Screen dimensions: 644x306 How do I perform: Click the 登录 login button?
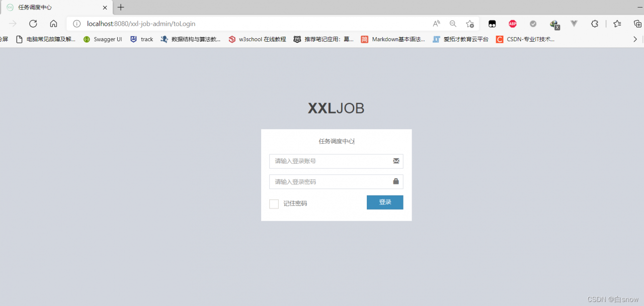click(384, 202)
